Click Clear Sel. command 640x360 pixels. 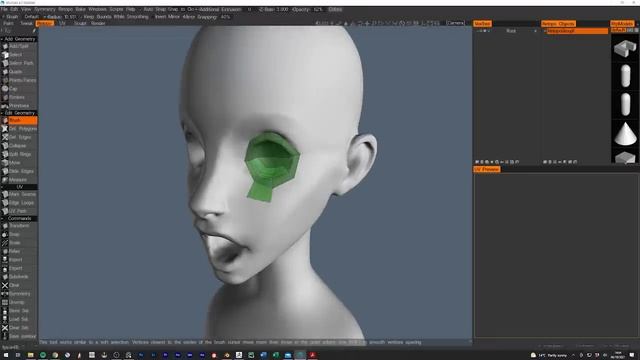19,328
